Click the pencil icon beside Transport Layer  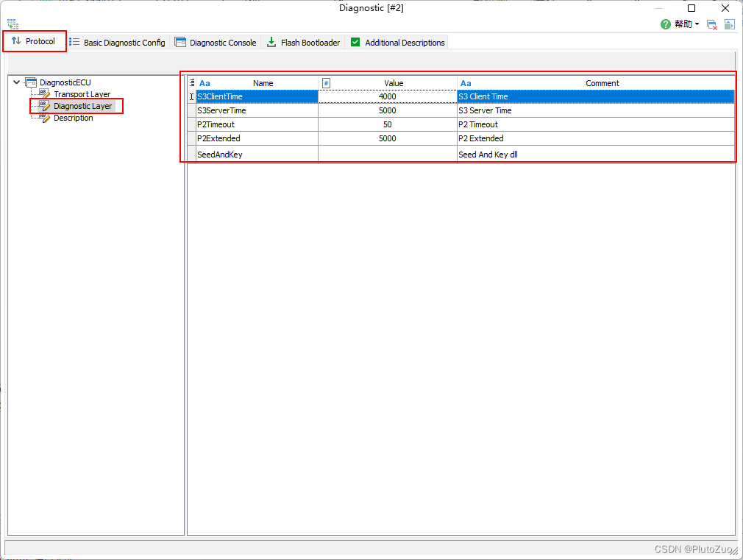[x=45, y=94]
